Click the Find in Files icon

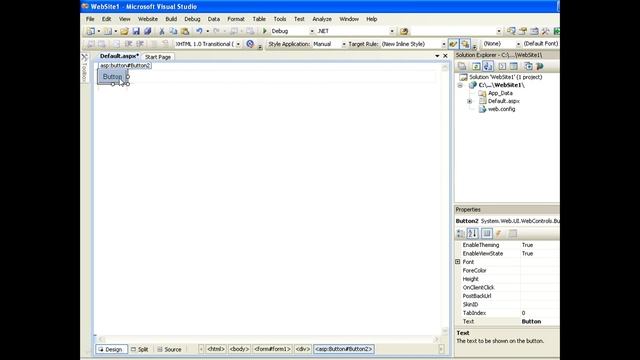(x=404, y=31)
